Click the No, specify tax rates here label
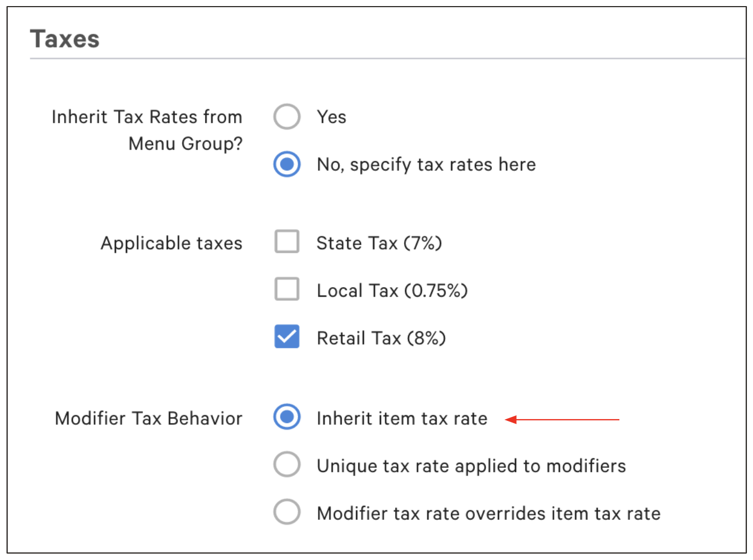 tap(426, 164)
